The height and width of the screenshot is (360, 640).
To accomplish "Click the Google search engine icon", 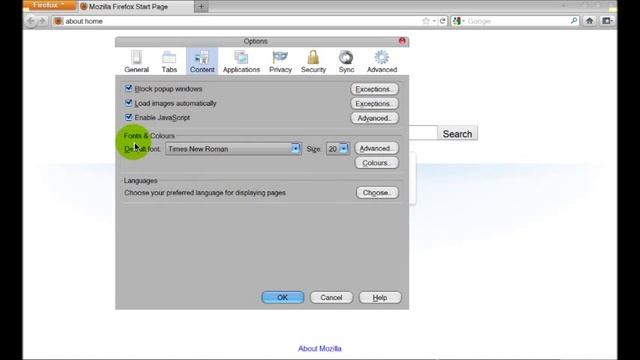I will coord(457,21).
